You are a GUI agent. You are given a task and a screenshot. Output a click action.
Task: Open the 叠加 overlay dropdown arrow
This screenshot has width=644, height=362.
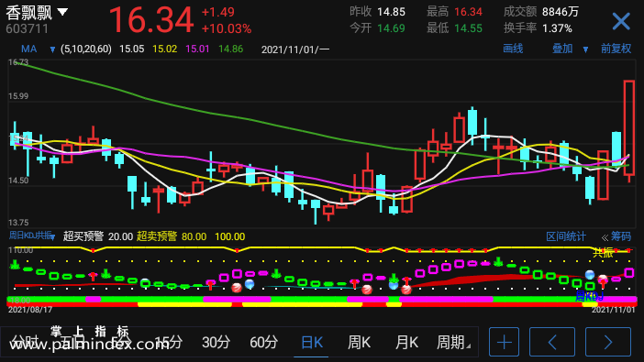point(585,49)
